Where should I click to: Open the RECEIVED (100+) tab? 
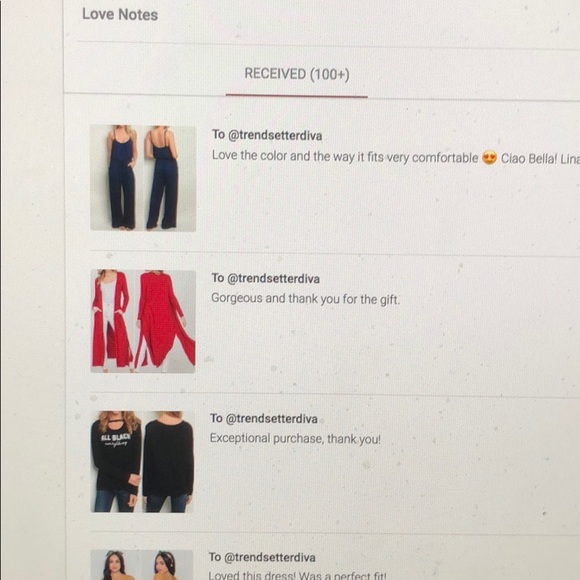pyautogui.click(x=297, y=74)
